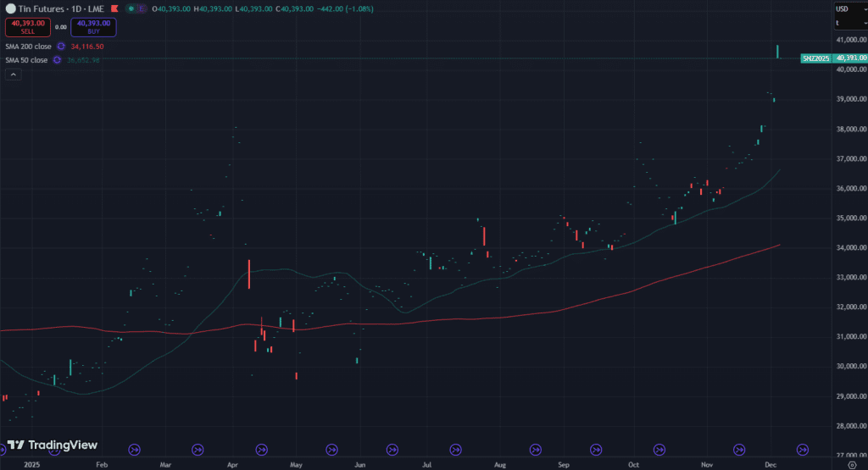This screenshot has height=470, width=868.
Task: Click the red flag icon beside LME
Action: pos(114,8)
